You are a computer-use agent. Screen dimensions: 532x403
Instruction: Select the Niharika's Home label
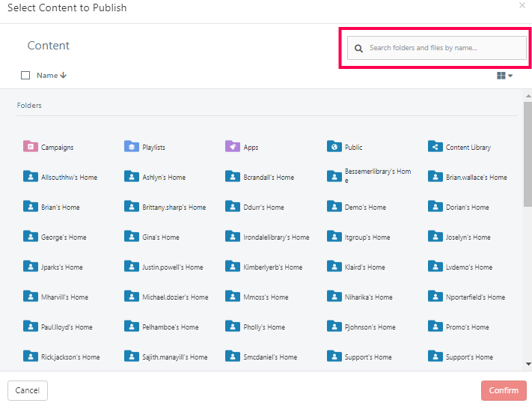tap(368, 297)
